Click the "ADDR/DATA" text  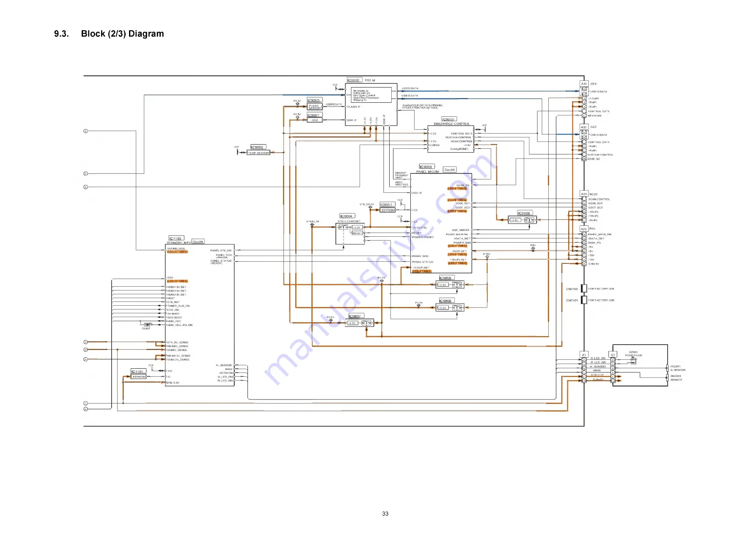click(x=334, y=104)
